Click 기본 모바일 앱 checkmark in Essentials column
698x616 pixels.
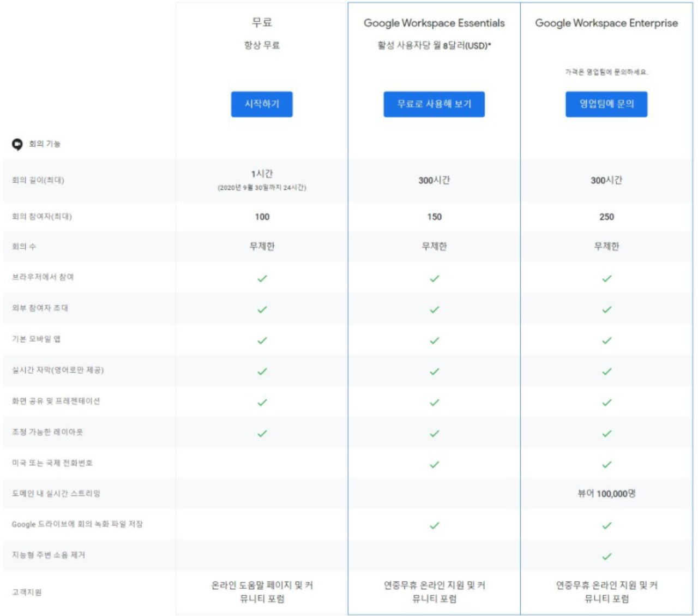click(x=434, y=340)
